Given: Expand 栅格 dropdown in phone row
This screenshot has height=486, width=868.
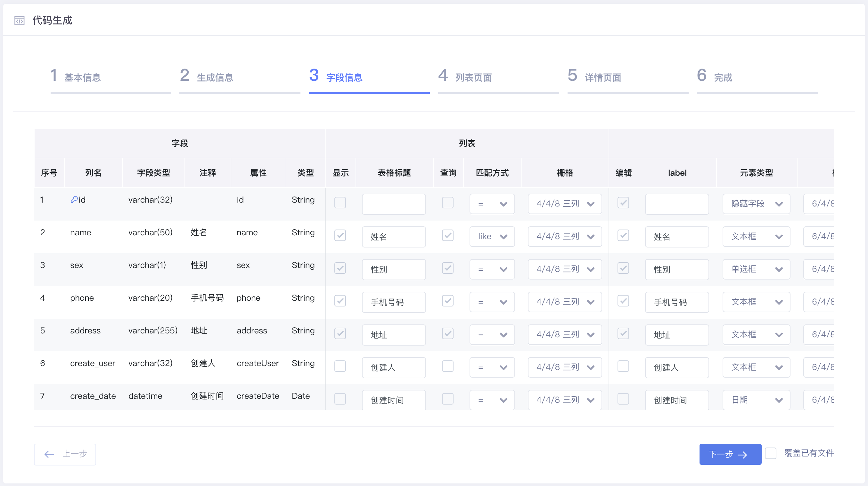Looking at the screenshot, I should [x=565, y=302].
